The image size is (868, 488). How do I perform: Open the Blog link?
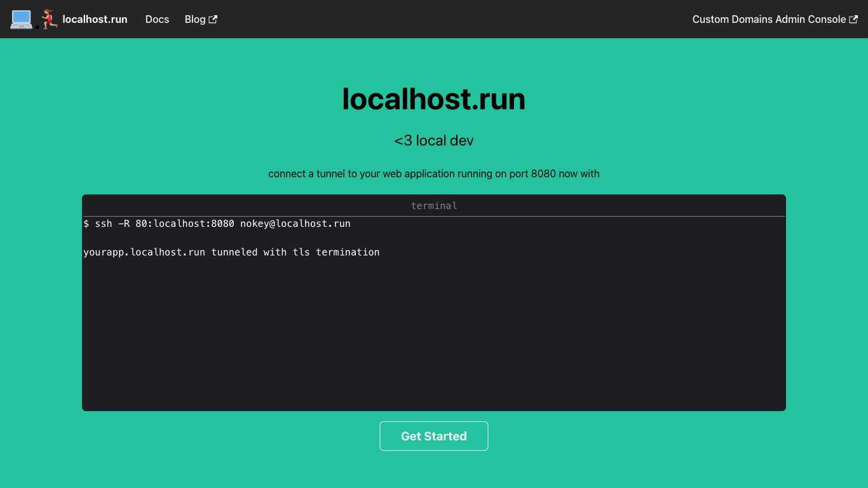coord(201,19)
